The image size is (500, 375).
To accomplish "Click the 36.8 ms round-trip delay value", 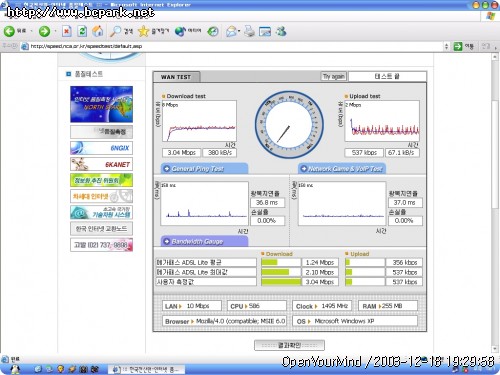I will click(267, 203).
